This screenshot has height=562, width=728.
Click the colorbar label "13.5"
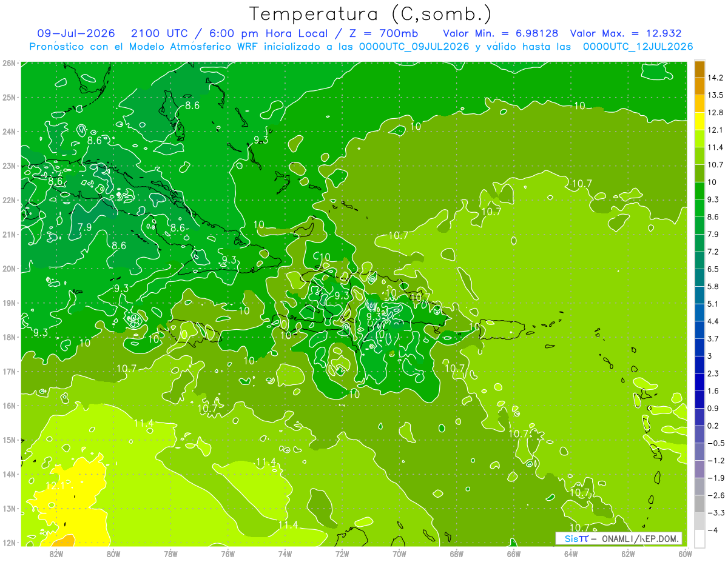(715, 95)
